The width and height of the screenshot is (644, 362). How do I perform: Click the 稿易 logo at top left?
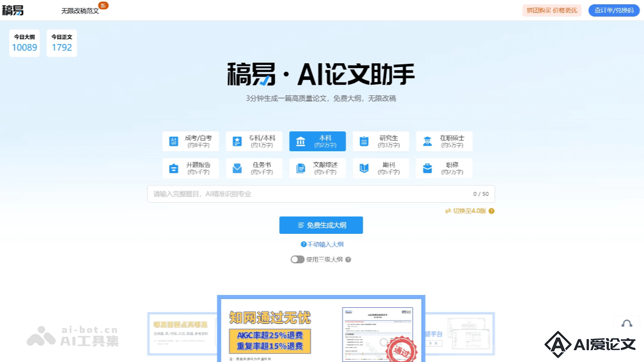click(13, 10)
